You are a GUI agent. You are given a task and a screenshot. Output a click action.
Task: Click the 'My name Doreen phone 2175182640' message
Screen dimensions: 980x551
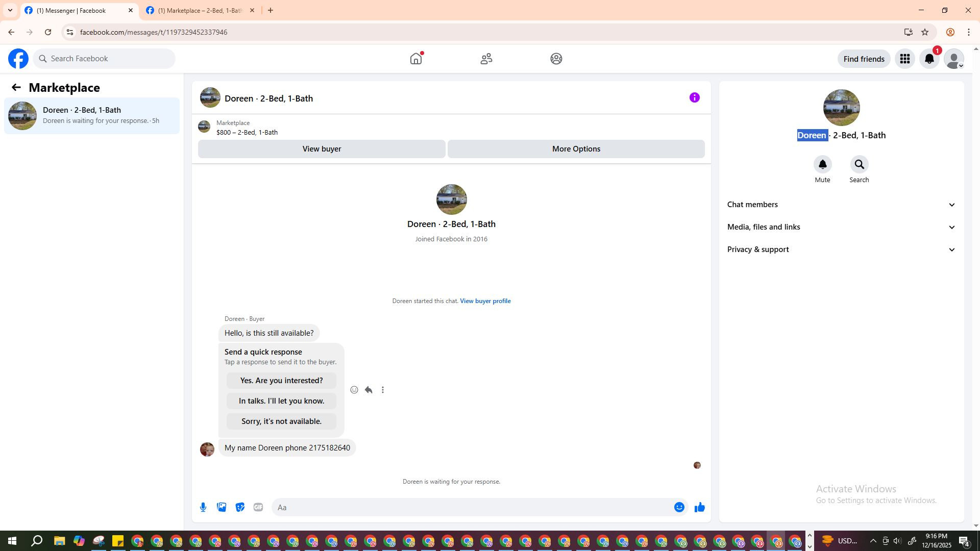[x=287, y=448]
